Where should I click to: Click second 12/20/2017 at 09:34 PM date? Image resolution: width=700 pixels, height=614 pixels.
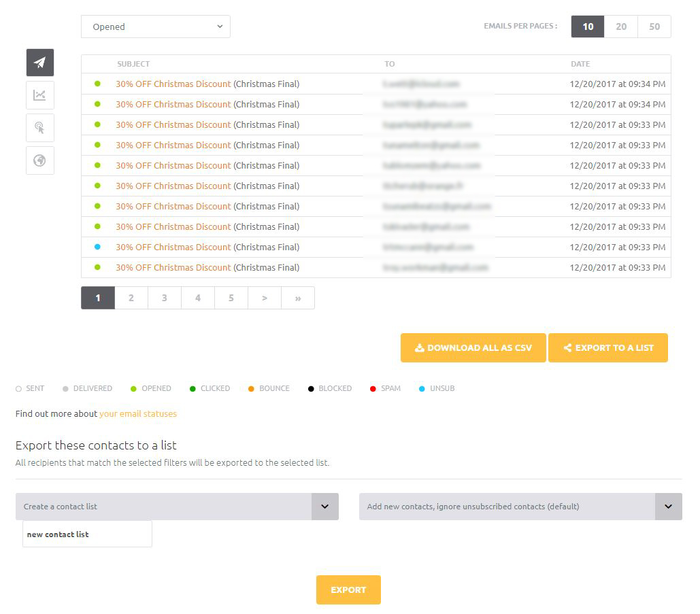[618, 105]
